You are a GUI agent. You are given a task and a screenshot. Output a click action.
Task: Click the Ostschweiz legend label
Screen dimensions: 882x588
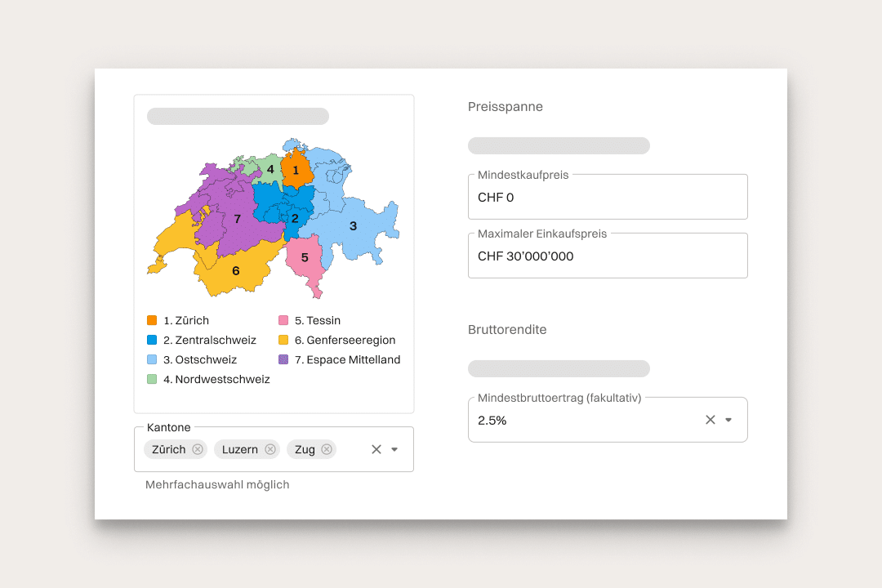[206, 359]
